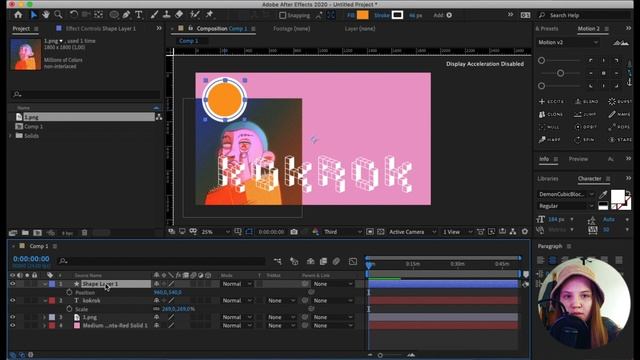The image size is (640, 360).
Task: Click Clone tool in Motion 2 panel
Action: (551, 114)
